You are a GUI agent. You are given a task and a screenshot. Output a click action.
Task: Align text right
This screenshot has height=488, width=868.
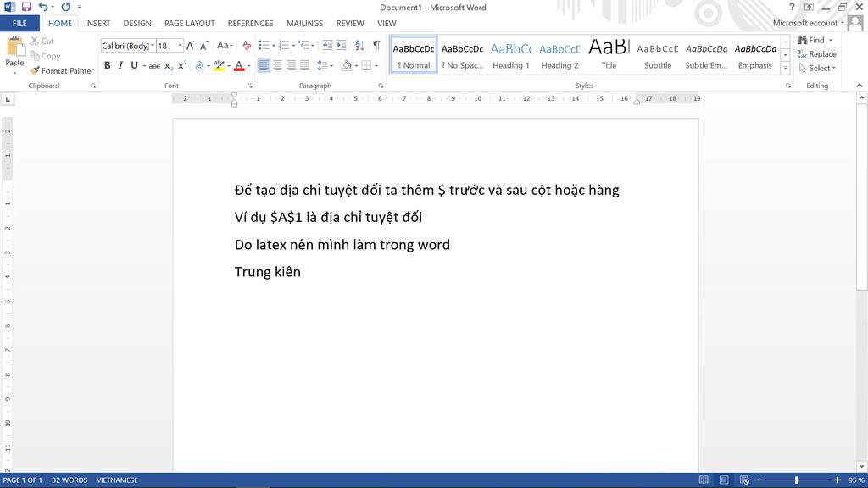click(292, 65)
